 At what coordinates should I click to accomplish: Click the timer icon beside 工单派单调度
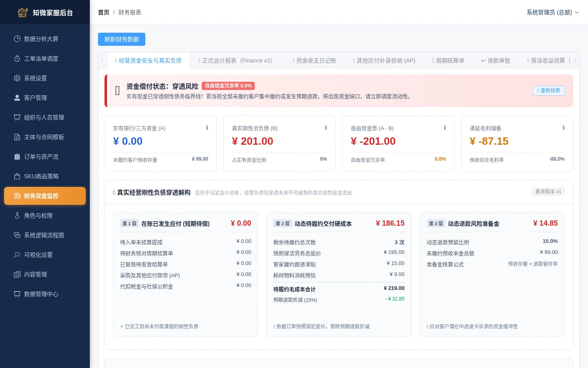click(x=17, y=58)
